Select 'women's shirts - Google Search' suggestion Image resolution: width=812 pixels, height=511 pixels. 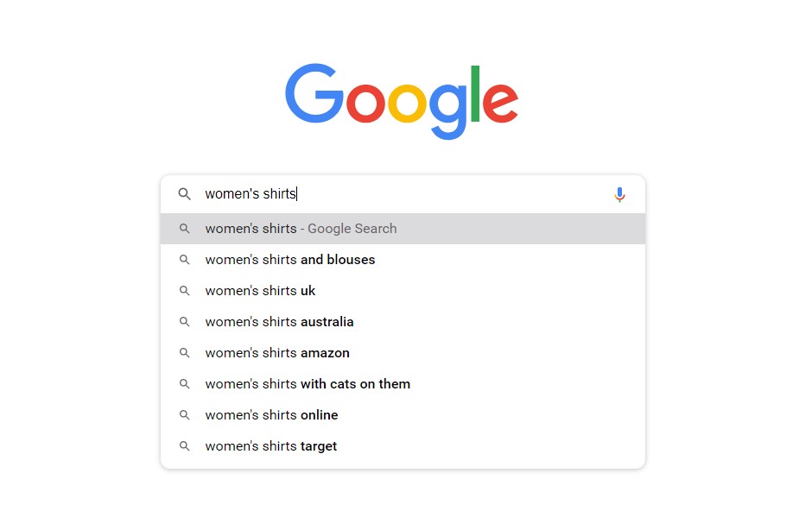403,229
